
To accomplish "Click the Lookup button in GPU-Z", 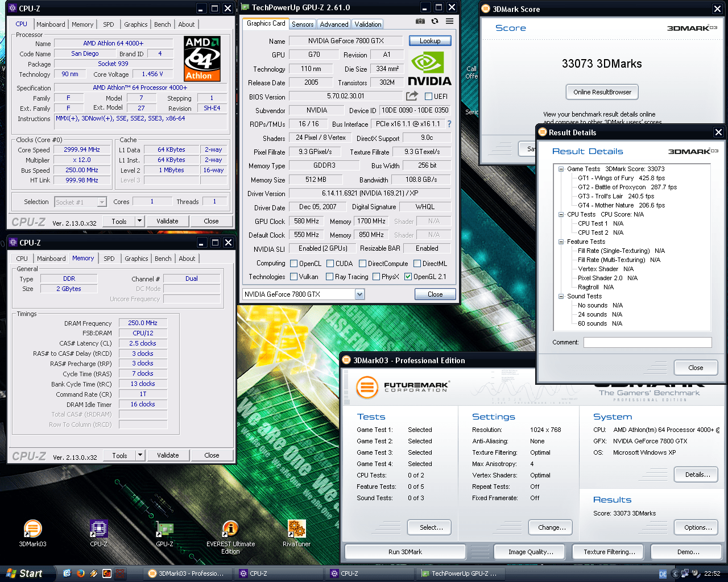I will pos(430,41).
